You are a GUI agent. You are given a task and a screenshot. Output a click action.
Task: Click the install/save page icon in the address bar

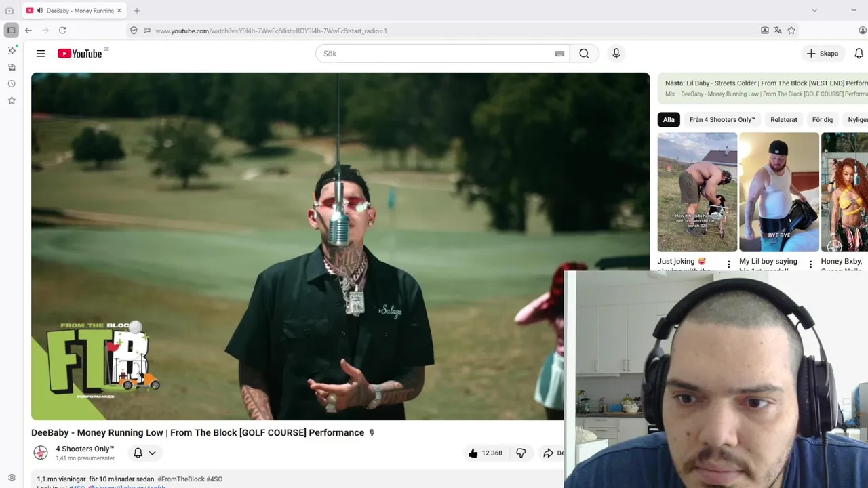(765, 30)
